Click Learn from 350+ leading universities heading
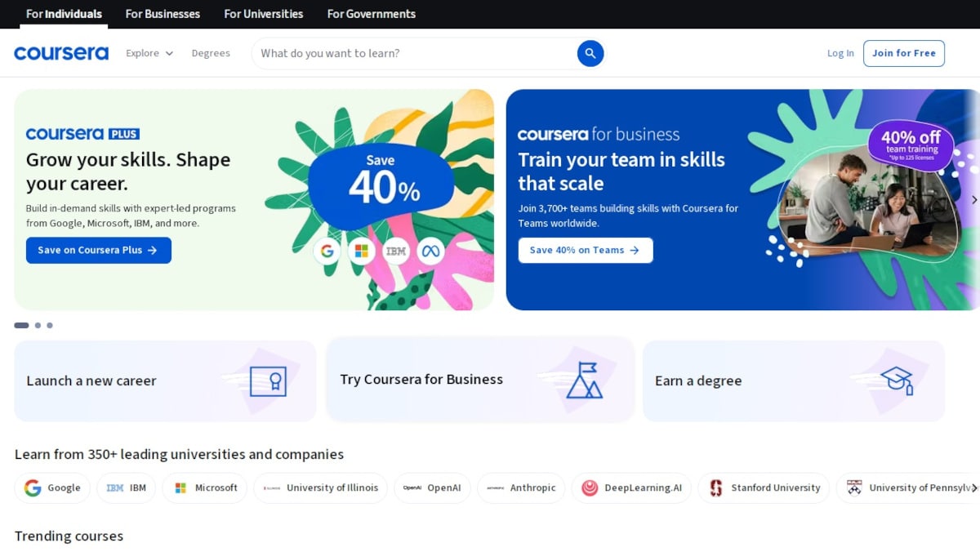 pyautogui.click(x=179, y=454)
